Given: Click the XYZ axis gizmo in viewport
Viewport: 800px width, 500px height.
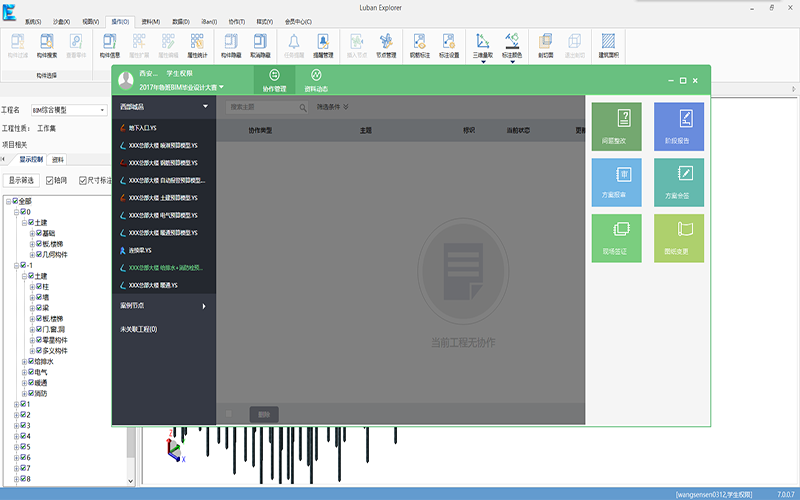Looking at the screenshot, I should 175,446.
